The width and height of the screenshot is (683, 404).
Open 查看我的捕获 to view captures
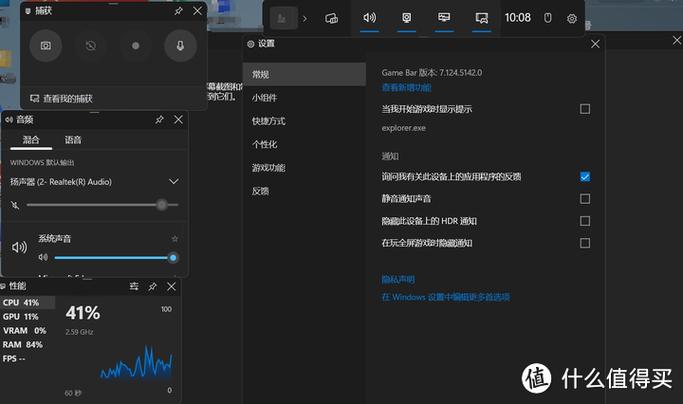pos(61,99)
